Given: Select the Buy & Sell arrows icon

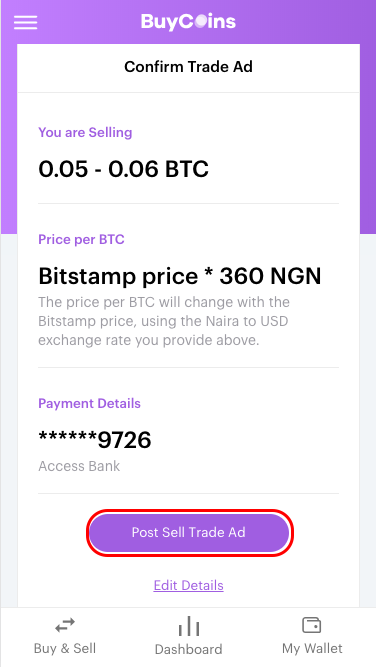Looking at the screenshot, I should [65, 625].
